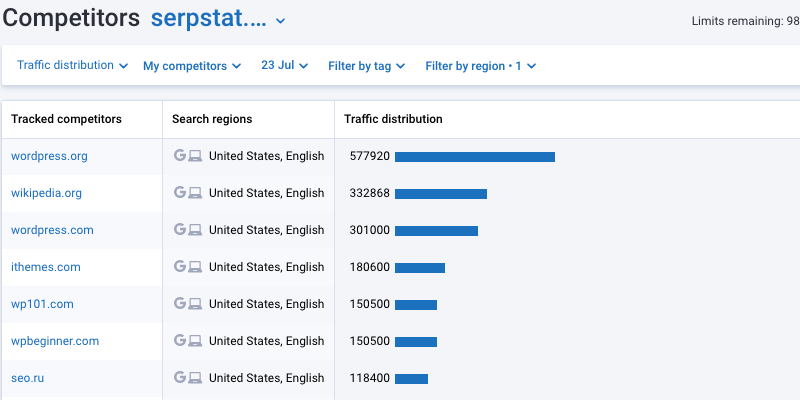Expand the My competitors dropdown
This screenshot has width=800, height=400.
(192, 66)
